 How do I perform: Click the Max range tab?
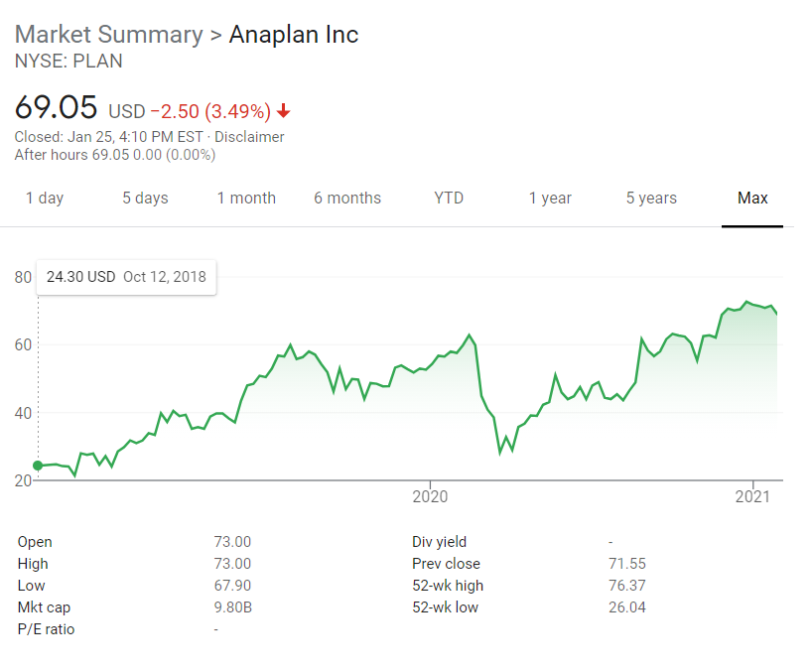pos(752,198)
